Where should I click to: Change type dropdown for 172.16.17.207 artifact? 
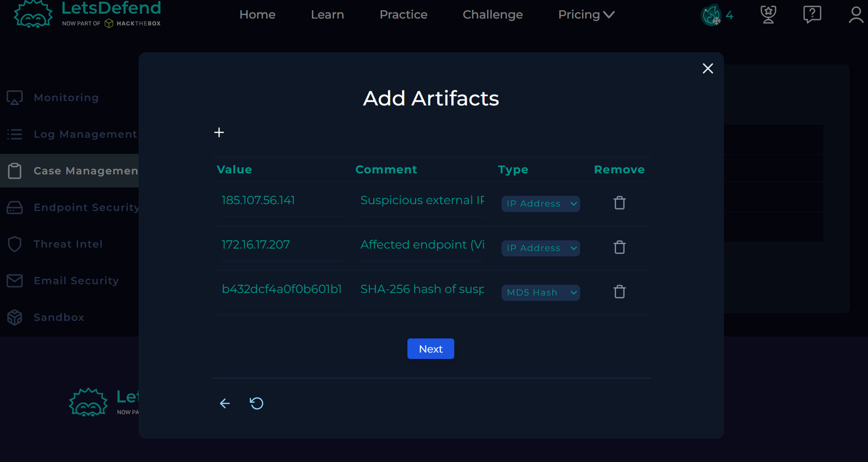point(540,248)
